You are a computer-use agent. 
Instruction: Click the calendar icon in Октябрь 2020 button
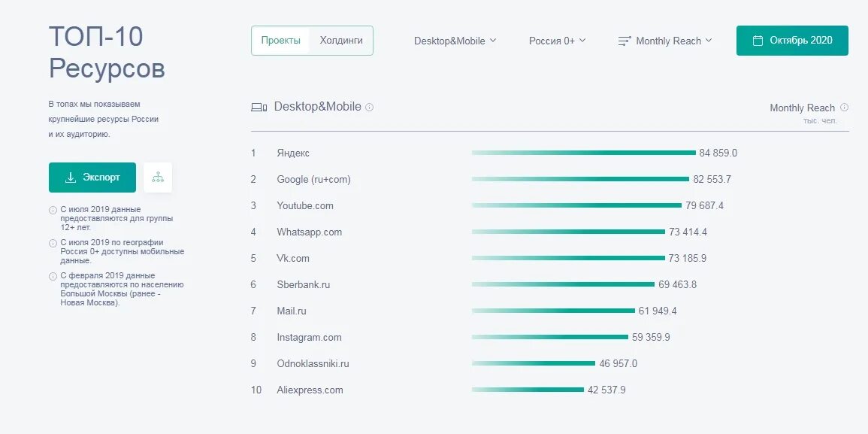(x=758, y=41)
